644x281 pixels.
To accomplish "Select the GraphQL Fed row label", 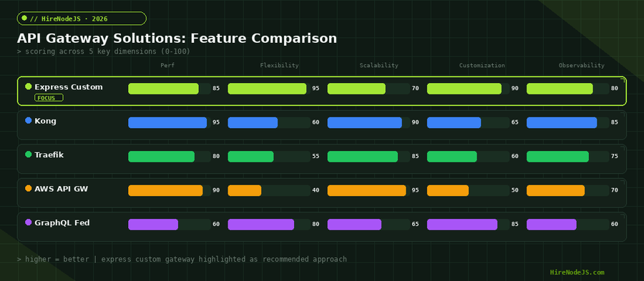I will 62,223.
